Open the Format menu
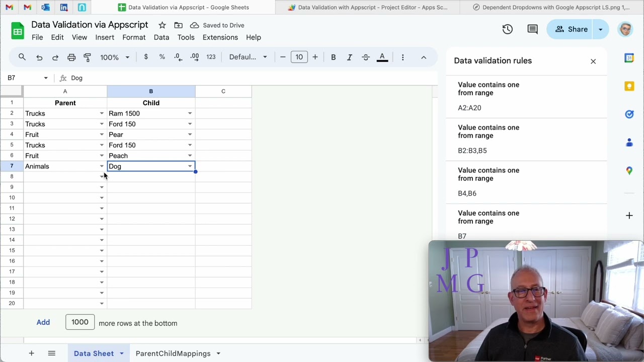Viewport: 644px width, 362px height. click(134, 37)
